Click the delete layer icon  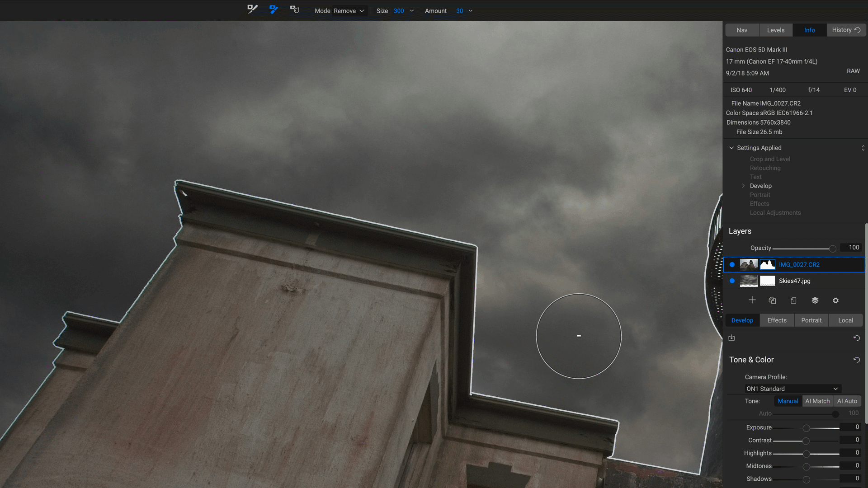pyautogui.click(x=793, y=300)
